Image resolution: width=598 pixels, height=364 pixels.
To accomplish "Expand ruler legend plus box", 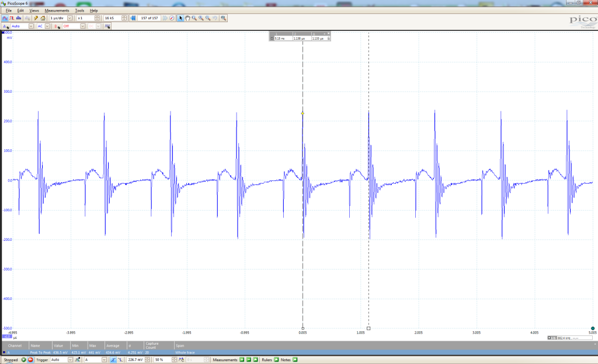I will click(x=272, y=38).
